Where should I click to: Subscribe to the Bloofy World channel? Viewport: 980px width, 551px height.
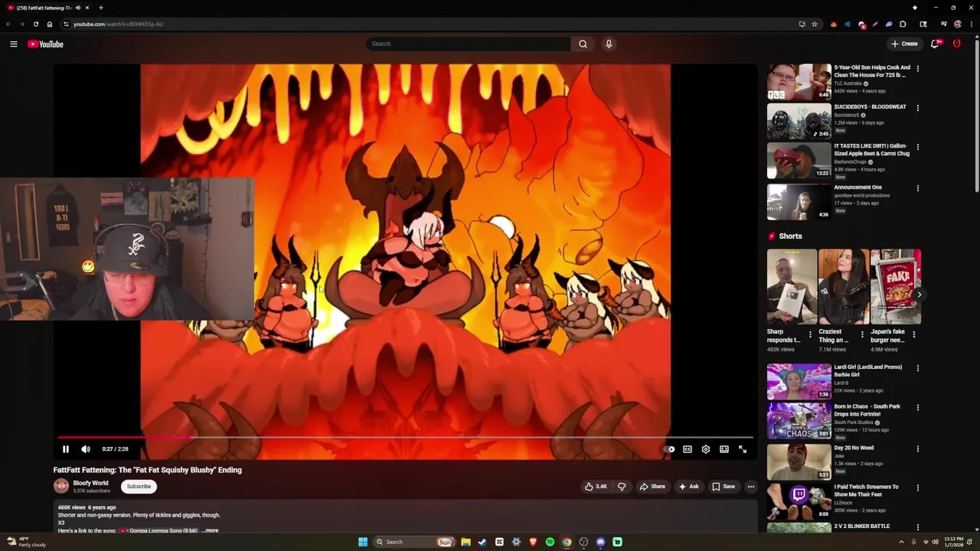coord(139,487)
